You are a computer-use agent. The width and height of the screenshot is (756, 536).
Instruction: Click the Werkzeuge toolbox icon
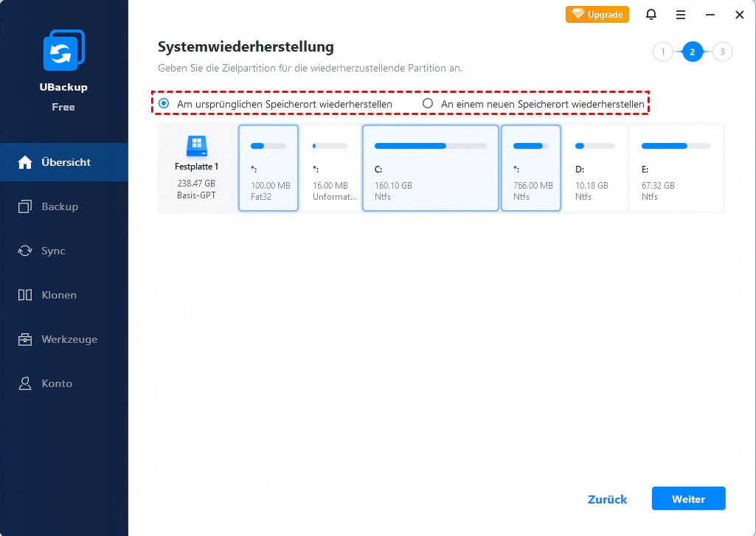(x=25, y=339)
